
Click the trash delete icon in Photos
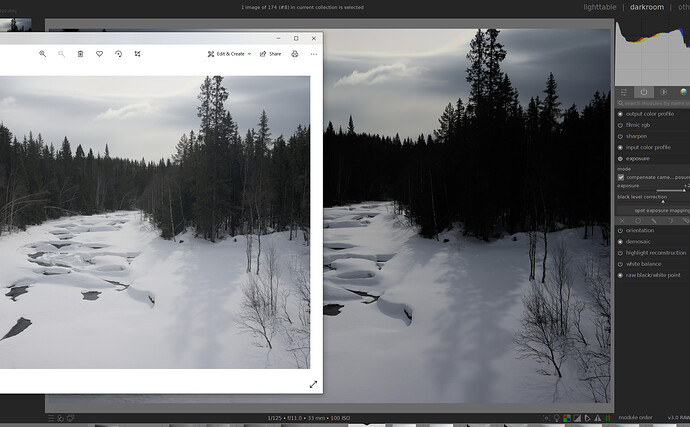tap(80, 54)
